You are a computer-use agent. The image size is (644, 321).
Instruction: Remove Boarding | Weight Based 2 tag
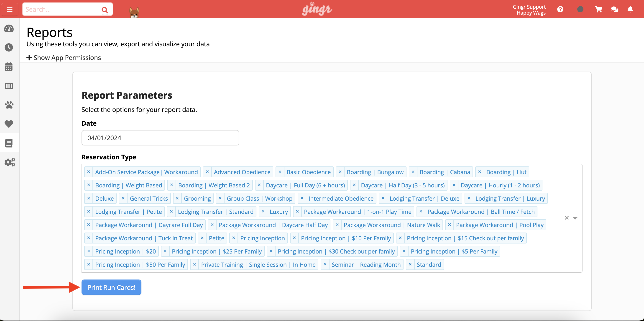[x=171, y=185]
